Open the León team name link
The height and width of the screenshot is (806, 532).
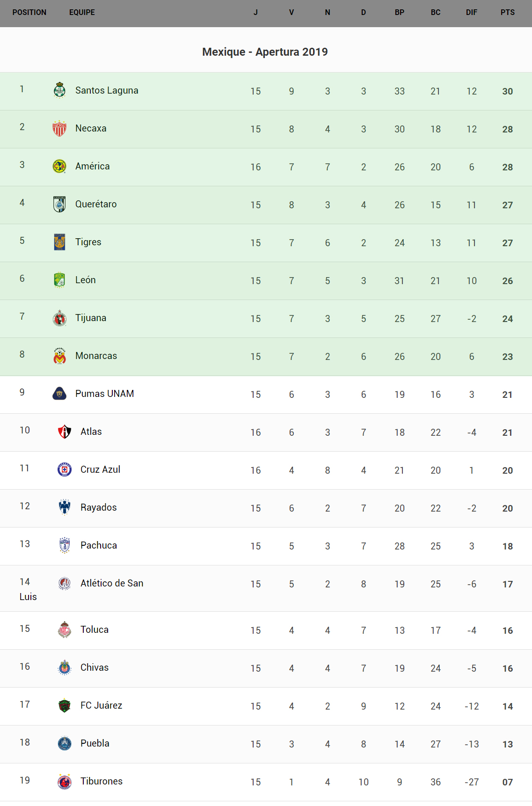pyautogui.click(x=86, y=280)
